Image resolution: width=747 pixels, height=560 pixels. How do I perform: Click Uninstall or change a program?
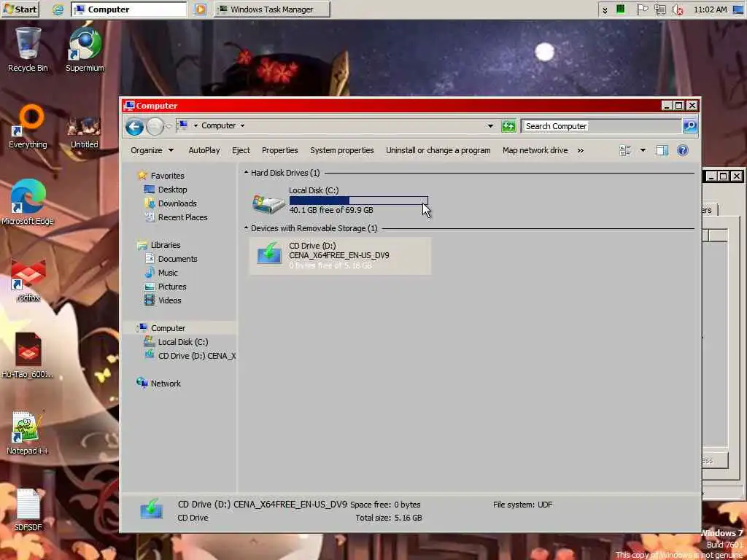click(x=438, y=150)
